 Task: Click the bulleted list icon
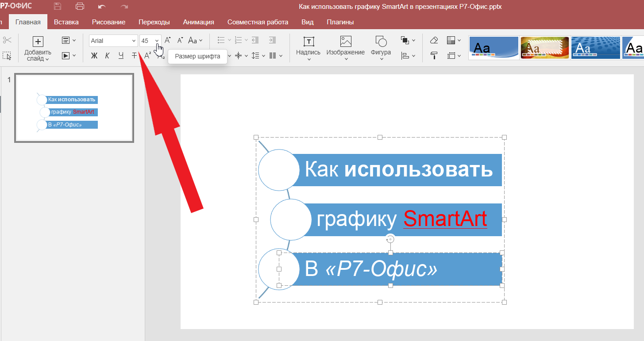pos(221,40)
